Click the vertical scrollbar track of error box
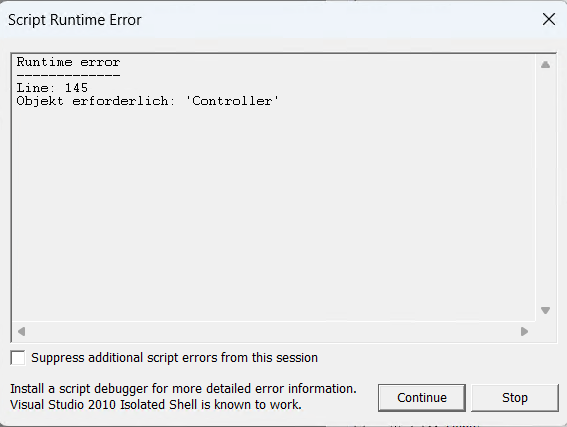The width and height of the screenshot is (567, 427). pos(545,187)
